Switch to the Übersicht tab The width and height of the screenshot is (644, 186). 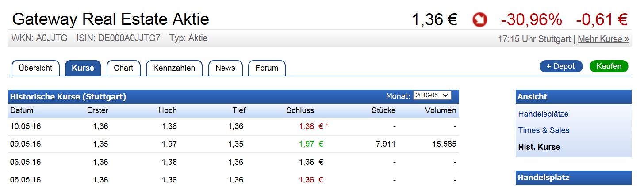(x=35, y=68)
